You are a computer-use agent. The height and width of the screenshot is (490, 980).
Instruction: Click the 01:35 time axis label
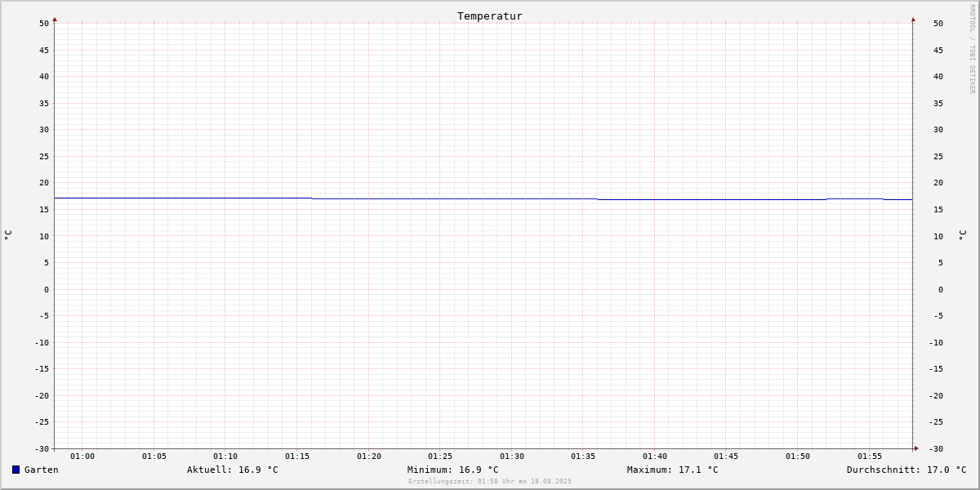(583, 457)
